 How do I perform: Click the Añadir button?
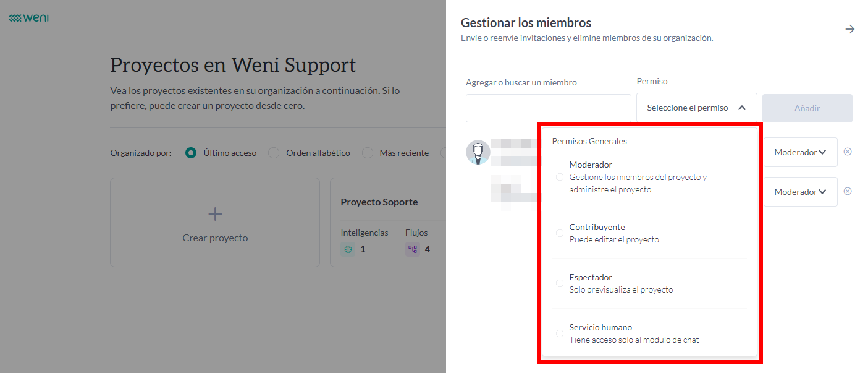(807, 108)
